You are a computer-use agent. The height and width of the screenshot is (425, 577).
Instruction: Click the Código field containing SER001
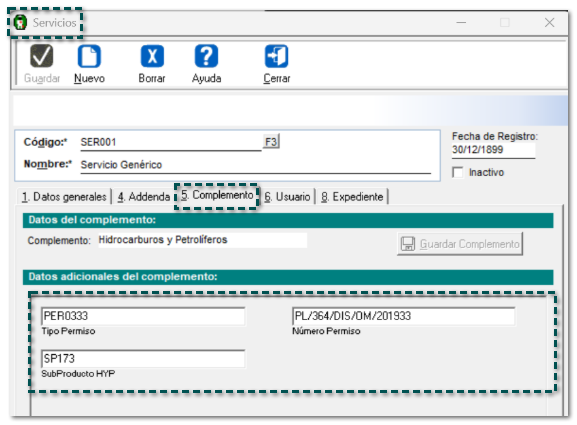coord(171,142)
